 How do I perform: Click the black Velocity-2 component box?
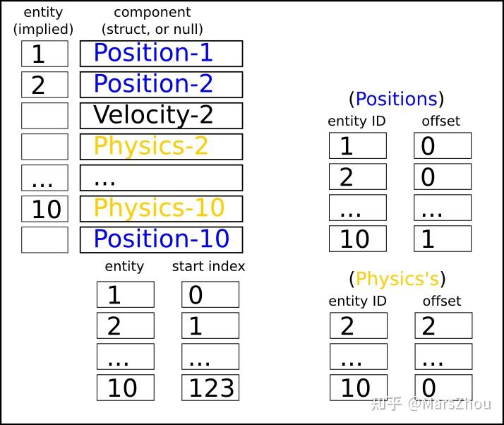pos(161,116)
